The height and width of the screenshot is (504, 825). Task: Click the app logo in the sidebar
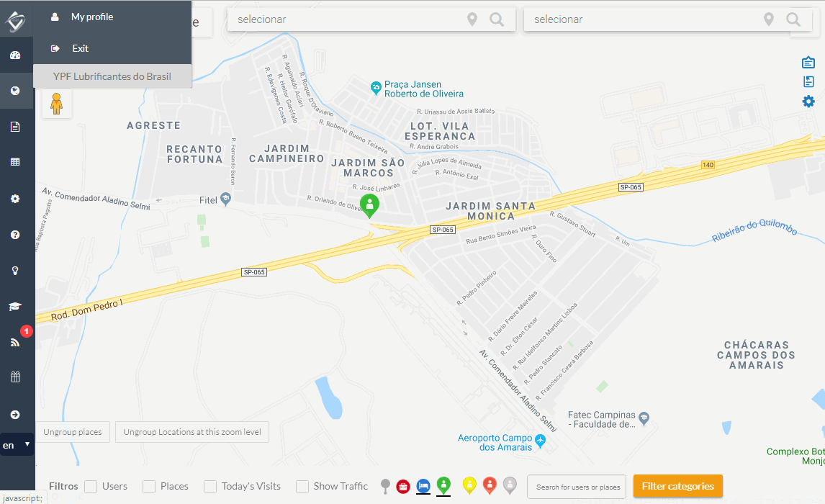(15, 21)
